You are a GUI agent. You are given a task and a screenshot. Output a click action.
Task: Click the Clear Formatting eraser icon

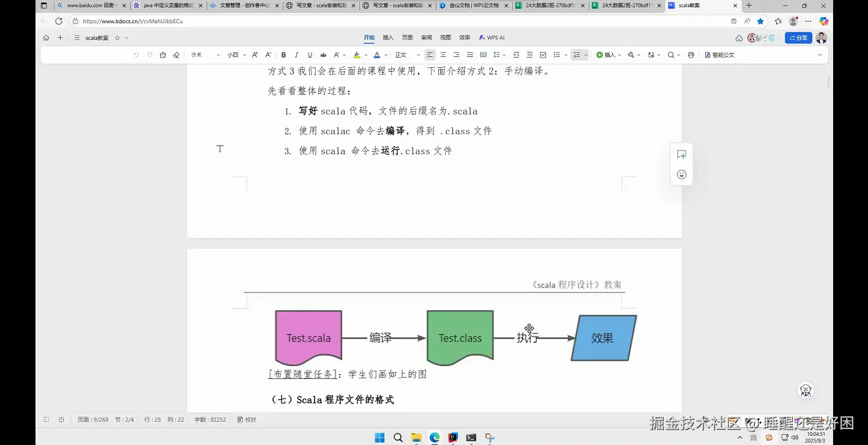tap(176, 54)
